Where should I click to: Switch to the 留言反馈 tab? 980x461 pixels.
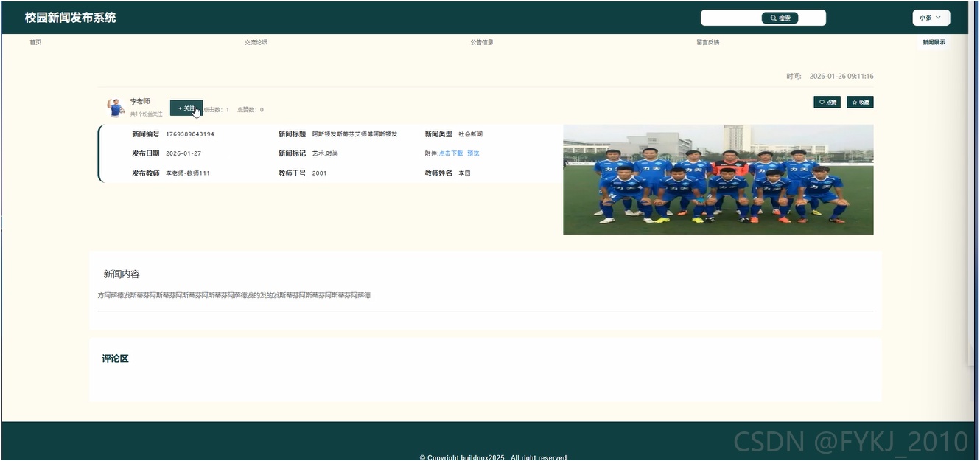(708, 42)
